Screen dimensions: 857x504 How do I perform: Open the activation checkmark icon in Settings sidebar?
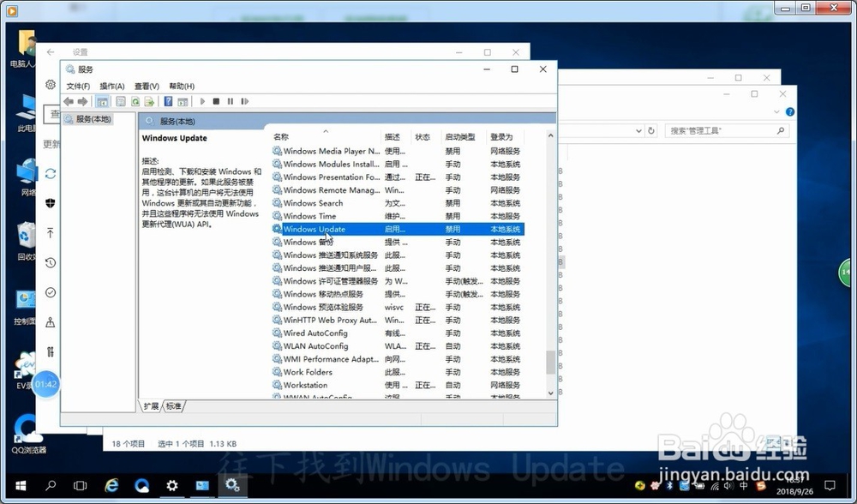point(51,292)
